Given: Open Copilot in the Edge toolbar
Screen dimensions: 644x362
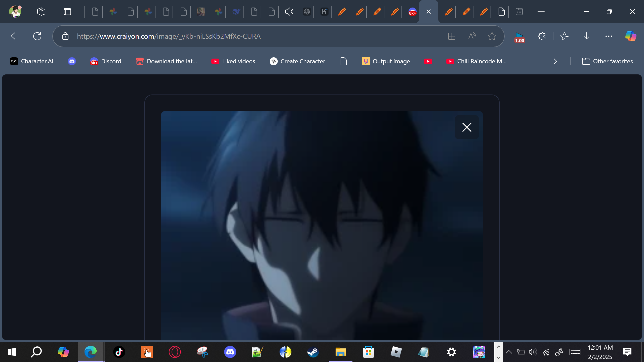Looking at the screenshot, I should (x=631, y=36).
